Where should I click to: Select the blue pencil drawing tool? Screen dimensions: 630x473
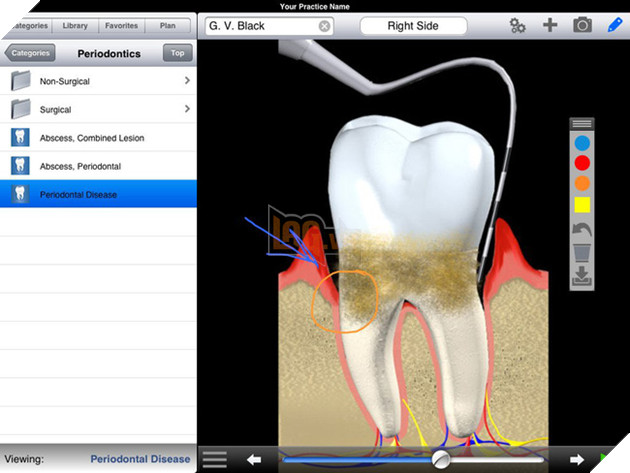coord(614,25)
